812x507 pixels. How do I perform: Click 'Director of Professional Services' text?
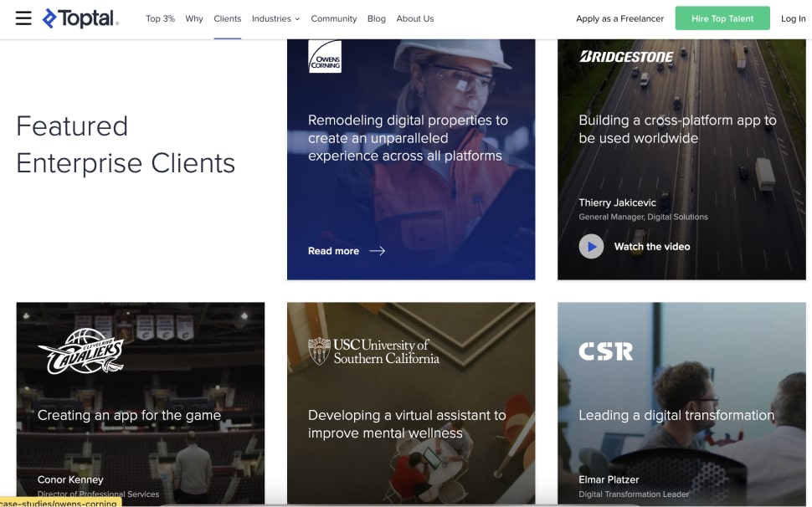(x=99, y=494)
